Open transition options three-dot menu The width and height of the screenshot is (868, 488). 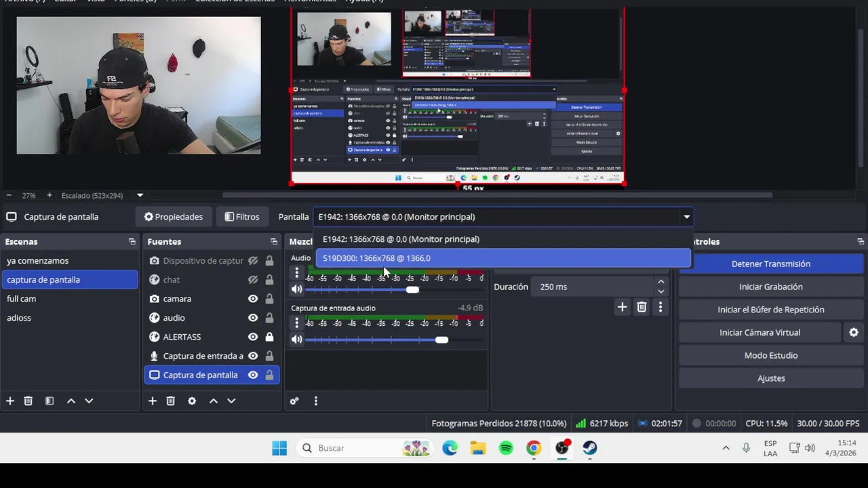tap(660, 307)
